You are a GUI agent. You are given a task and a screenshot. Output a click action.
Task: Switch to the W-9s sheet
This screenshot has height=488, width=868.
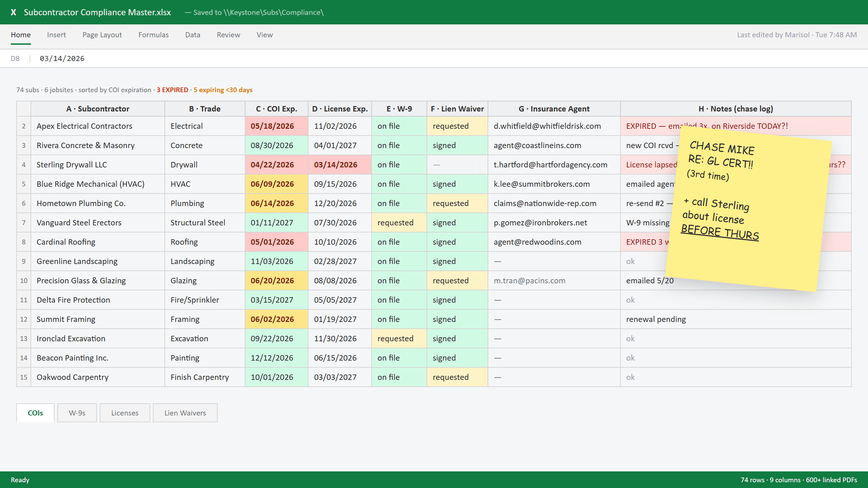coord(77,413)
